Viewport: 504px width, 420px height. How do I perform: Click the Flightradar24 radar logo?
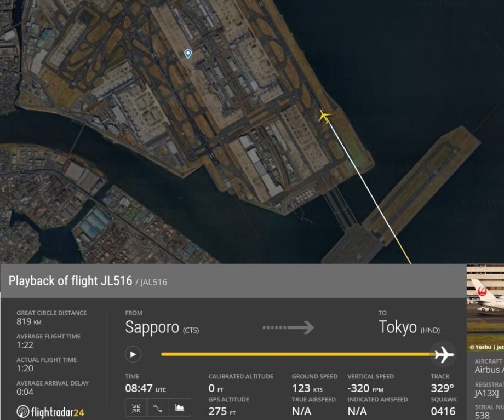(23, 411)
